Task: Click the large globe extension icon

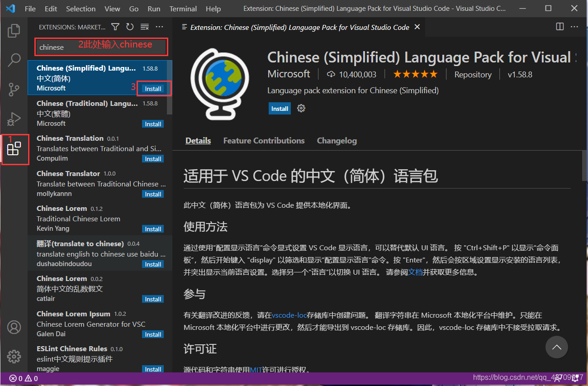Action: 220,84
